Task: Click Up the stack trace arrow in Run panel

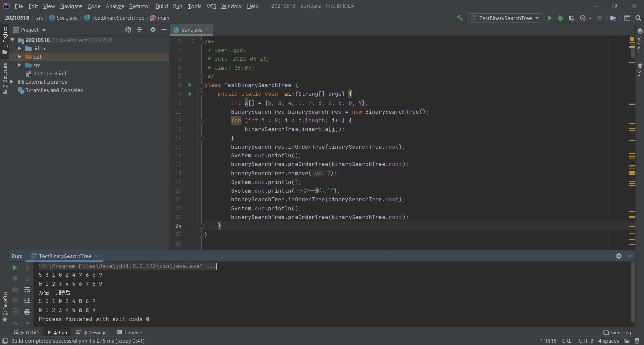Action: (x=27, y=268)
